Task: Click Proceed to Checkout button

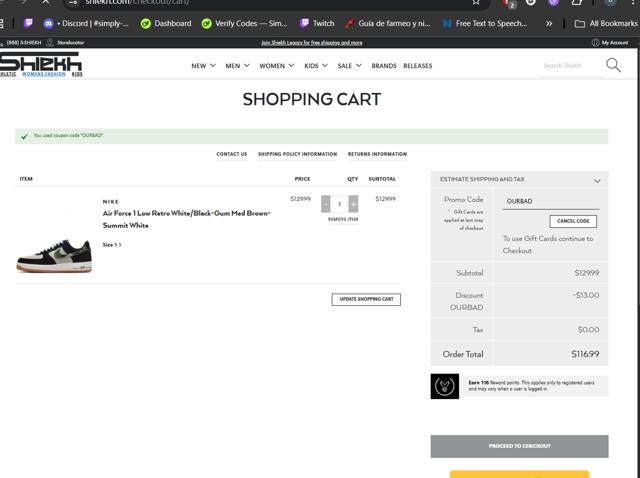Action: coord(519,446)
